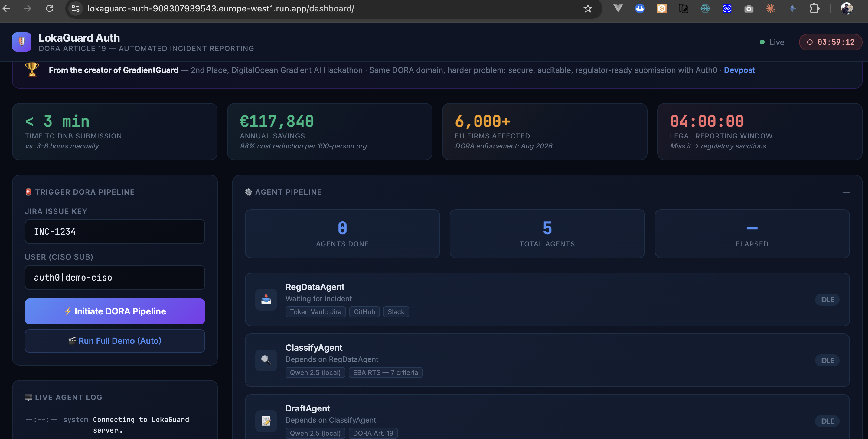The width and height of the screenshot is (868, 439).
Task: Click the LokaGuard shield logo icon
Action: pyautogui.click(x=21, y=42)
